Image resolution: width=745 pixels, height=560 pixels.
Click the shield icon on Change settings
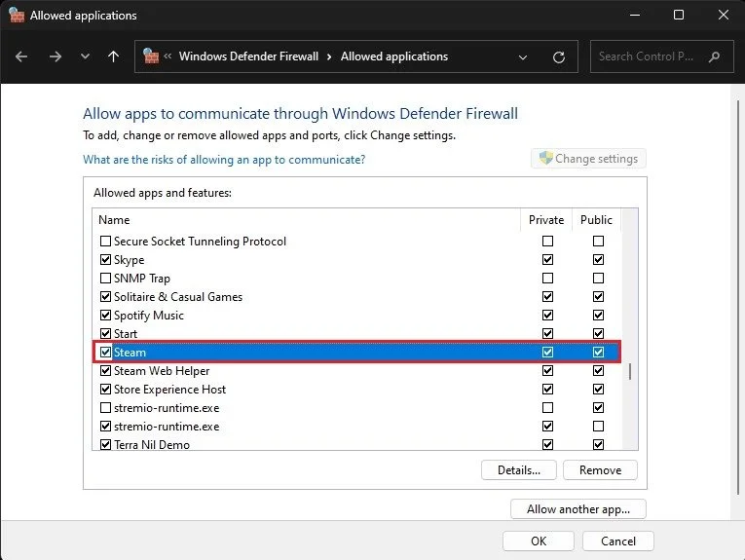pos(546,158)
